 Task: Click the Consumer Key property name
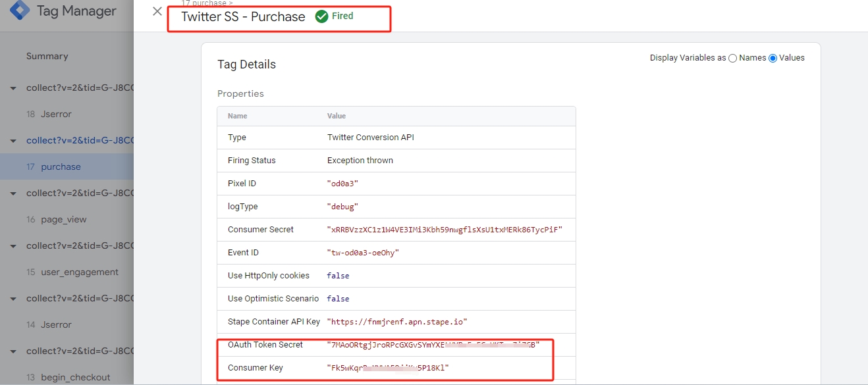pyautogui.click(x=256, y=368)
